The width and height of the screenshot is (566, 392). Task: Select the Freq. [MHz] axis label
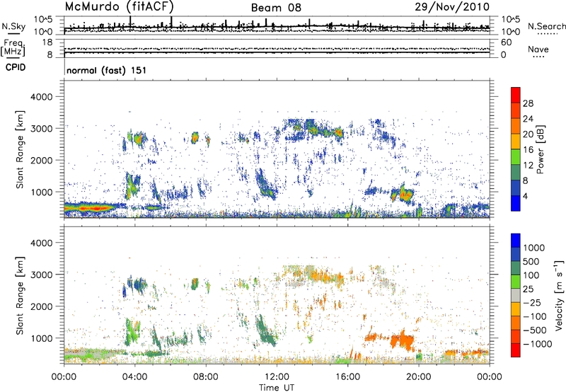(x=13, y=48)
